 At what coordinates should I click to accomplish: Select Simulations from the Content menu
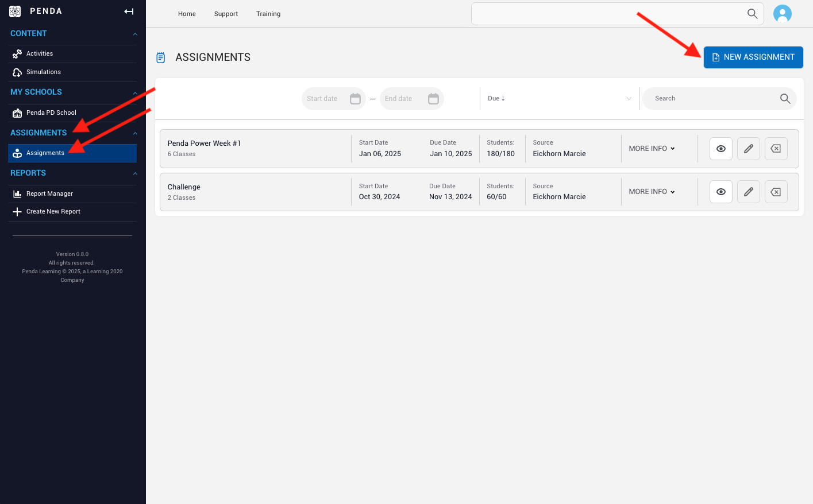point(43,72)
